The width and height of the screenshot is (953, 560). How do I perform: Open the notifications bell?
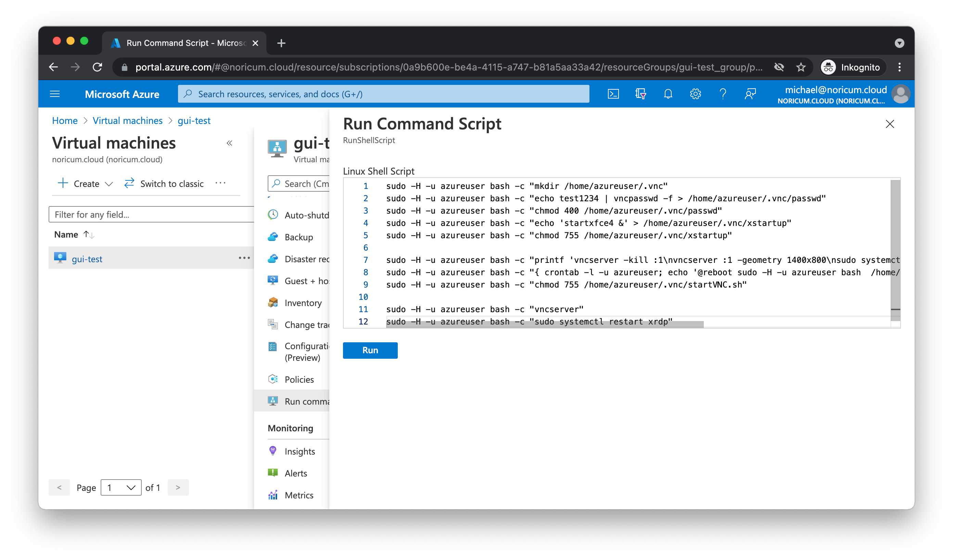668,94
